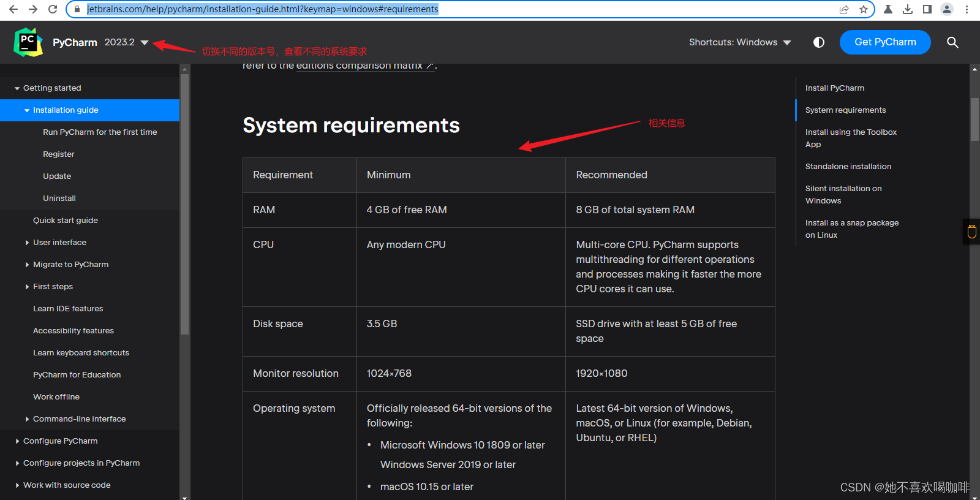
Task: Click 'macOS 10.15 or later' list item
Action: tap(427, 487)
